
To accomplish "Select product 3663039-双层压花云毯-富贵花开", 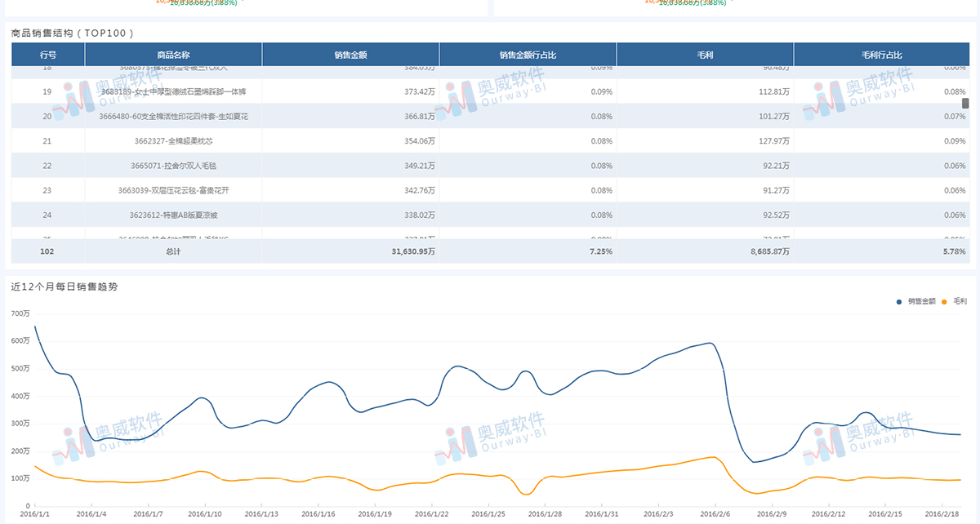I will click(x=173, y=190).
